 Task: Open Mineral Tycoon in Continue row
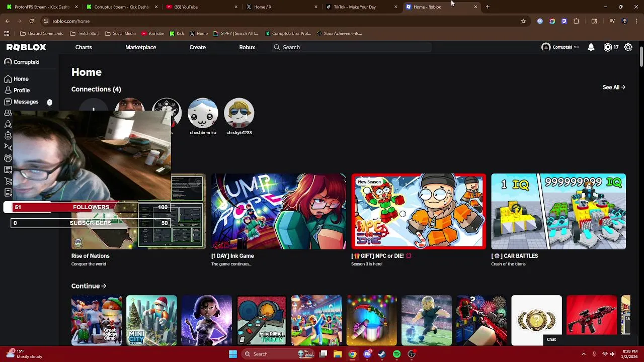point(262,320)
